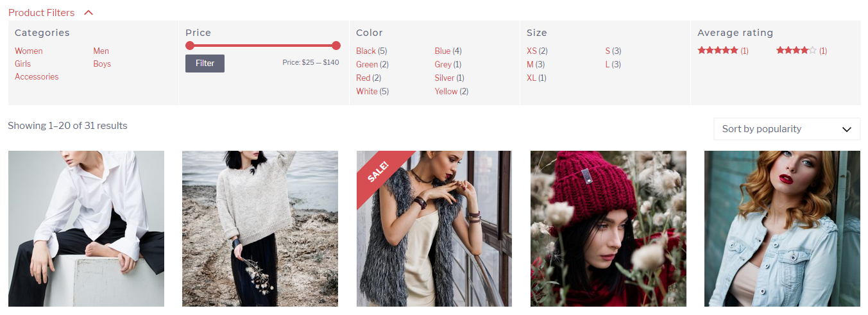This screenshot has width=868, height=315.
Task: Collapse the Product Filters chevron arrow
Action: (89, 13)
